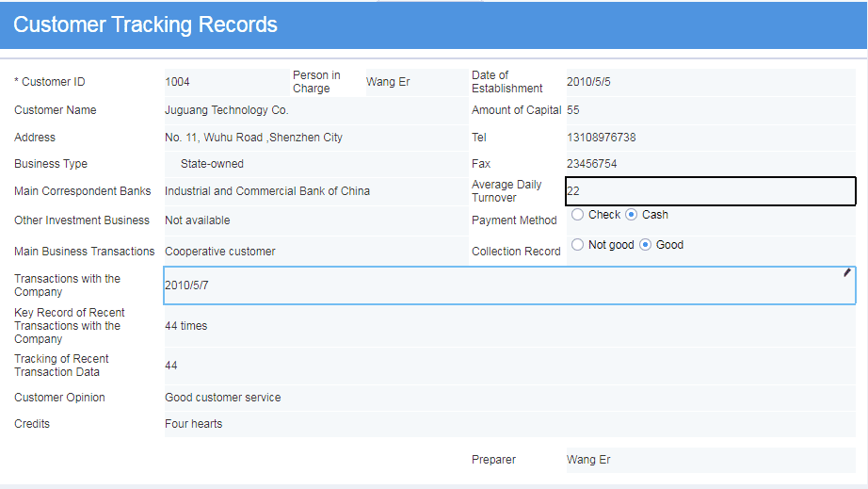Screen dimensions: 868x489
Task: Click the Customer Name field Juguang Technology Co.
Action: click(316, 110)
